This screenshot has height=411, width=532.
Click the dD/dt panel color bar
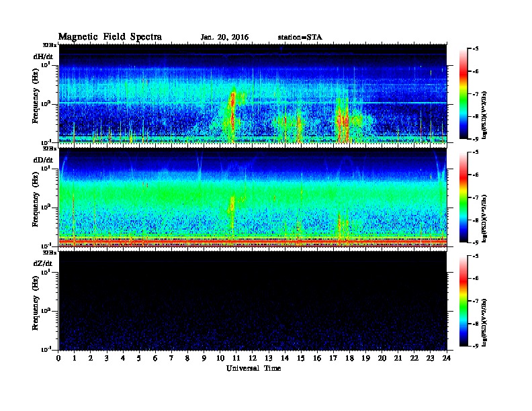tap(463, 197)
